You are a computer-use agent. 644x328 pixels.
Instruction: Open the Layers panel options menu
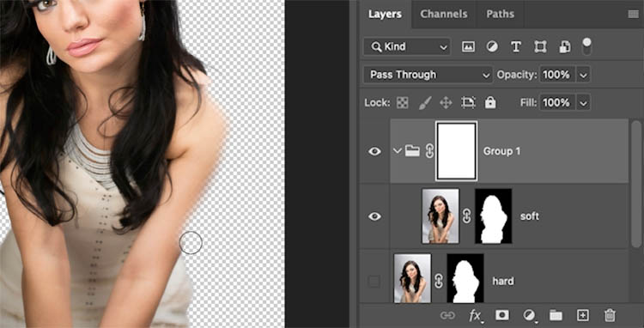(634, 15)
